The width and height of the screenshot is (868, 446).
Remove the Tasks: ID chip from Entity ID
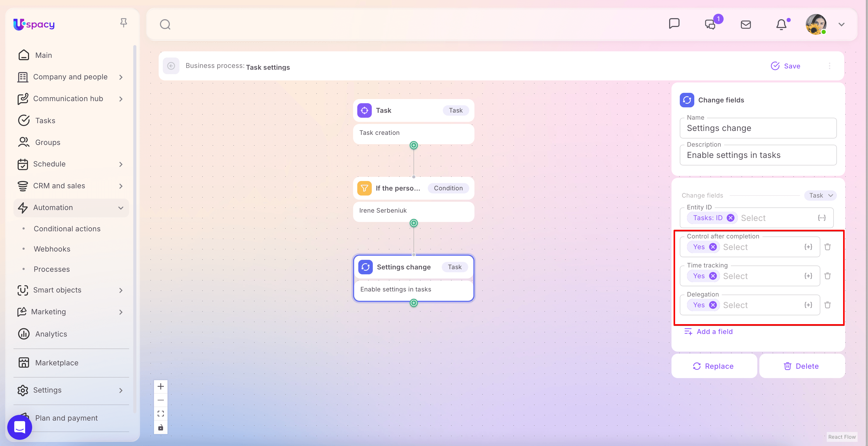pos(730,218)
